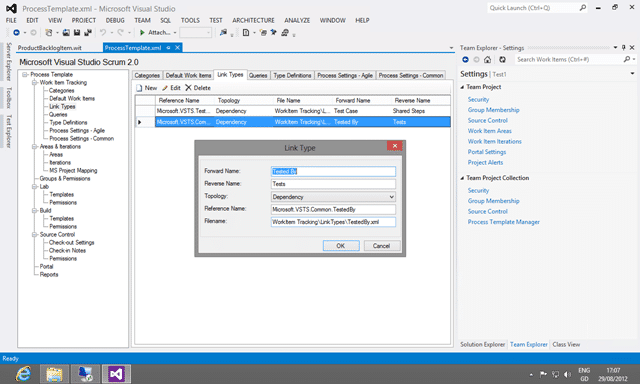The width and height of the screenshot is (640, 384).
Task: Click the New link type icon button
Action: [x=147, y=88]
